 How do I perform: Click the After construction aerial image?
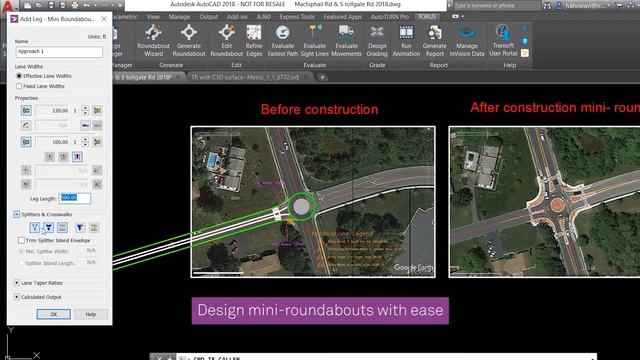click(x=544, y=202)
